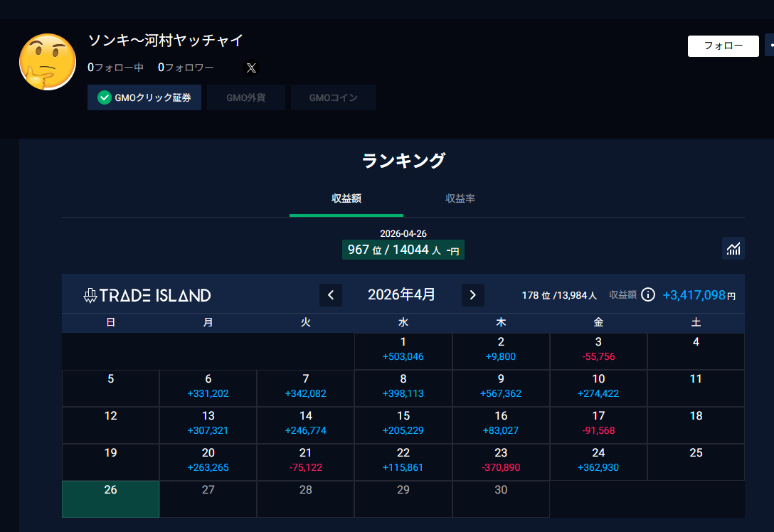Open the 0フォロー中 following list

(115, 68)
